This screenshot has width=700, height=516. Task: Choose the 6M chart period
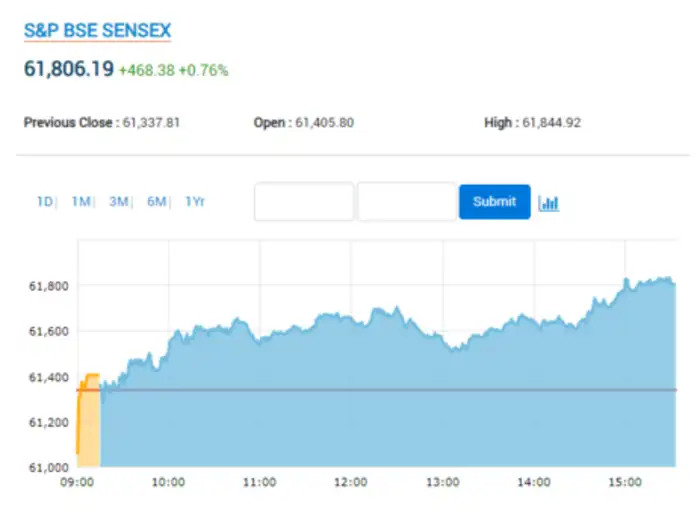[156, 202]
